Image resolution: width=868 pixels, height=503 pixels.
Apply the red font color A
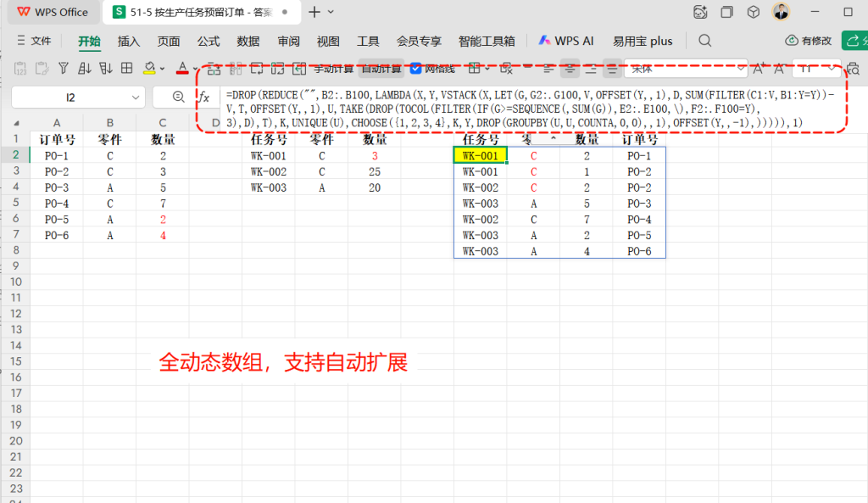[182, 68]
